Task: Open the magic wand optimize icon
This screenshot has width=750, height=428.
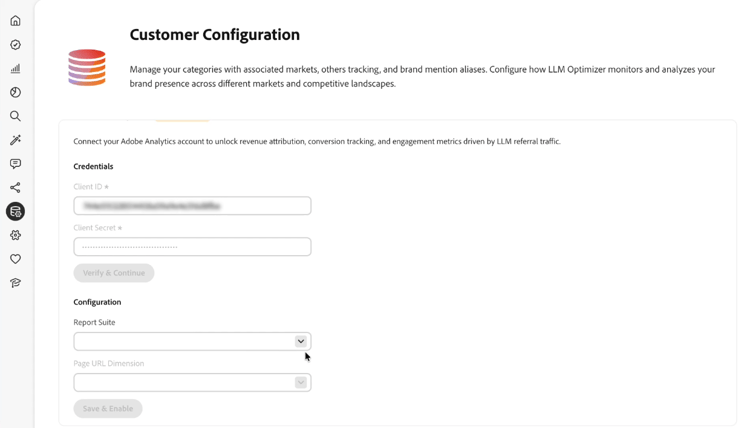Action: (15, 140)
